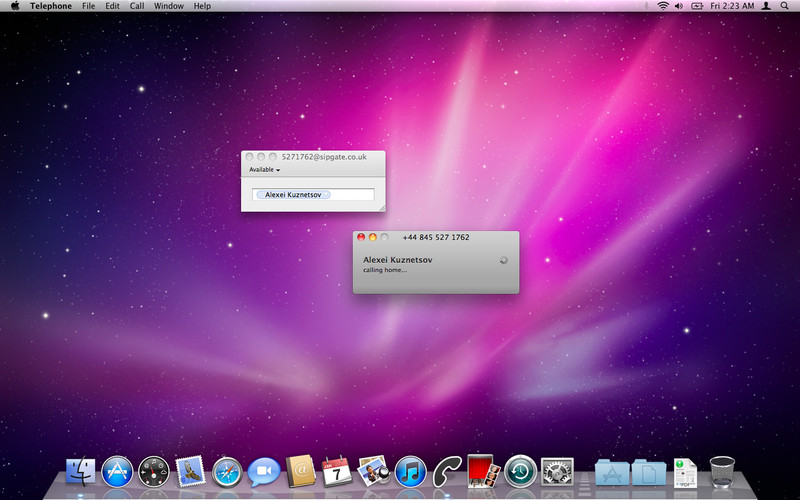Open the Call menu

(137, 6)
